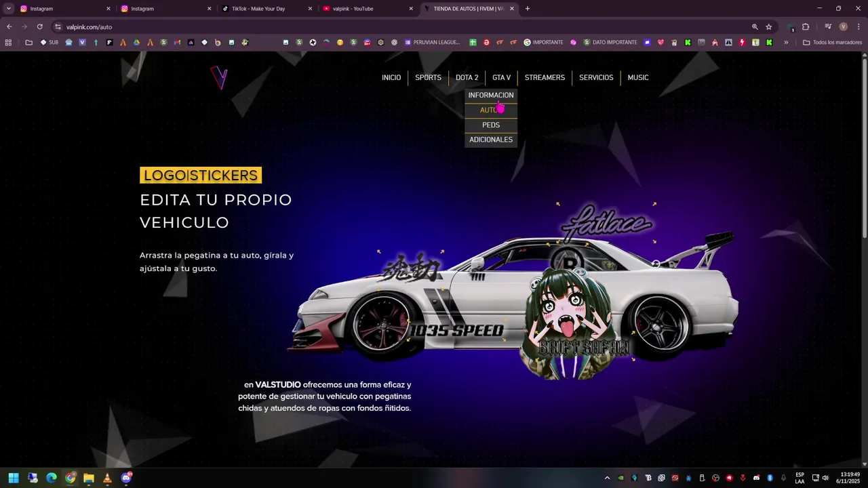This screenshot has width=868, height=488.
Task: Open Chrome from the taskbar
Action: click(70, 478)
